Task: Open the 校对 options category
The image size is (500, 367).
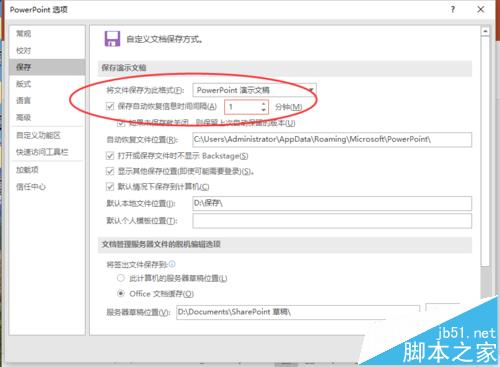Action: [x=23, y=51]
